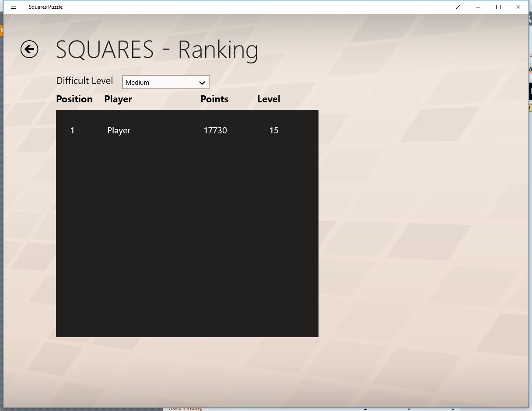
Task: Click the Player column header
Action: pos(118,99)
